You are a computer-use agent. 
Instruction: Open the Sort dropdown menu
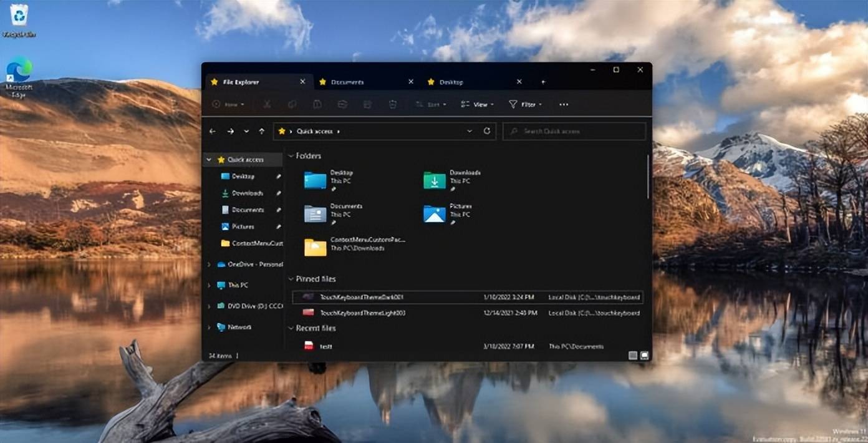point(430,104)
